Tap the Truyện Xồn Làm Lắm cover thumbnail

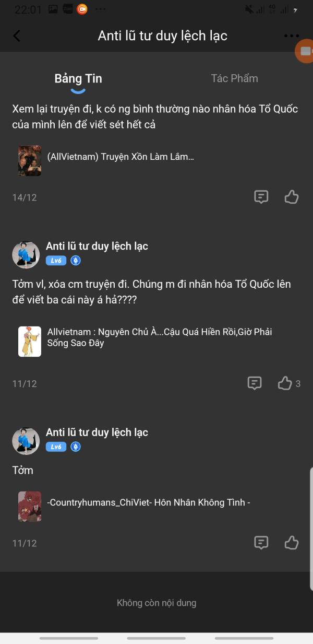pyautogui.click(x=30, y=160)
